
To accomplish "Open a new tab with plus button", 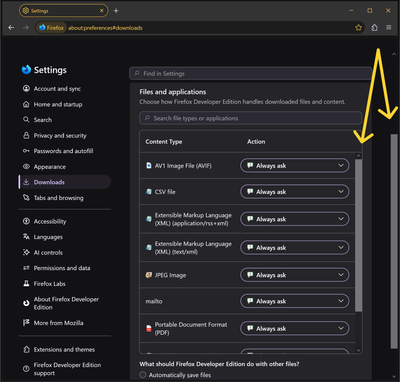I will pyautogui.click(x=116, y=11).
